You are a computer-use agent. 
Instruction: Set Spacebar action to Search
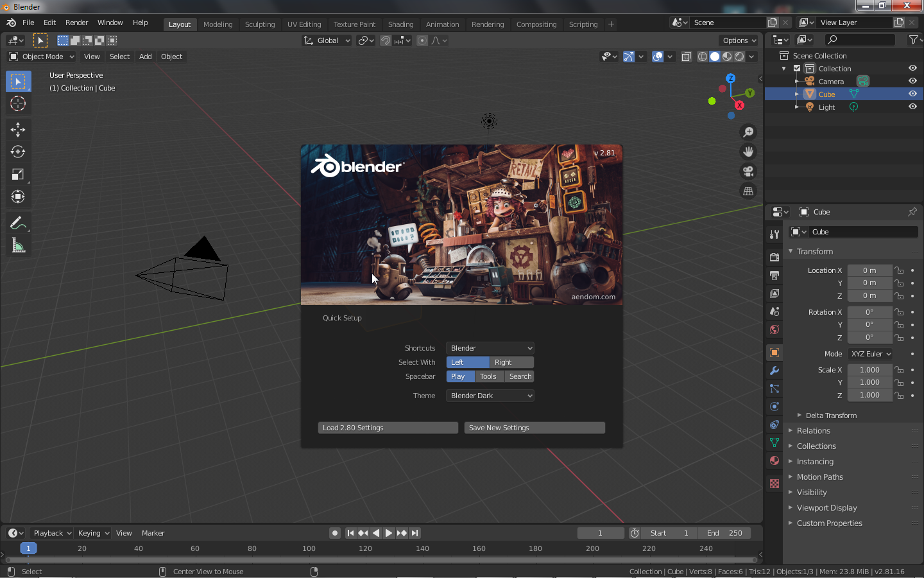[520, 376]
